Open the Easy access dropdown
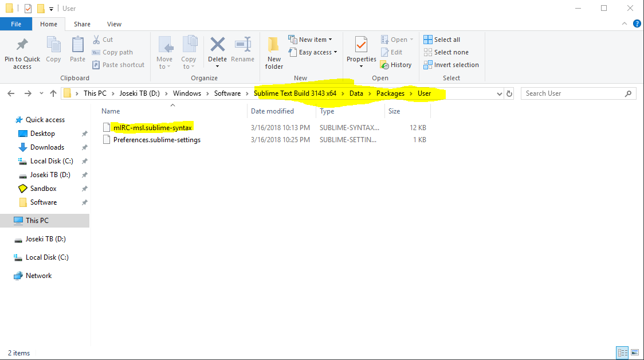This screenshot has width=644, height=360. pos(313,52)
